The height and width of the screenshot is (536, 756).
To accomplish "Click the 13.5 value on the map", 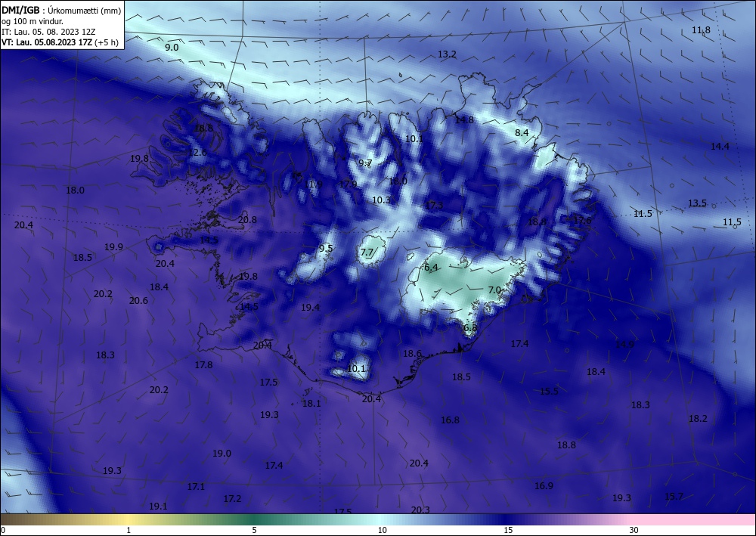I will [x=697, y=203].
